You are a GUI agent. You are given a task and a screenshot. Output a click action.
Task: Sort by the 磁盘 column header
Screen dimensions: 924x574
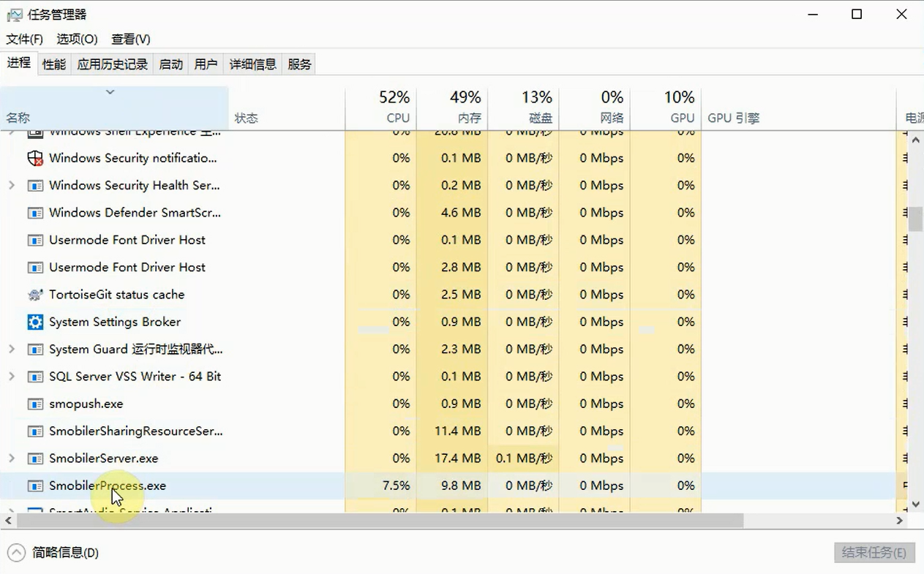coord(523,108)
